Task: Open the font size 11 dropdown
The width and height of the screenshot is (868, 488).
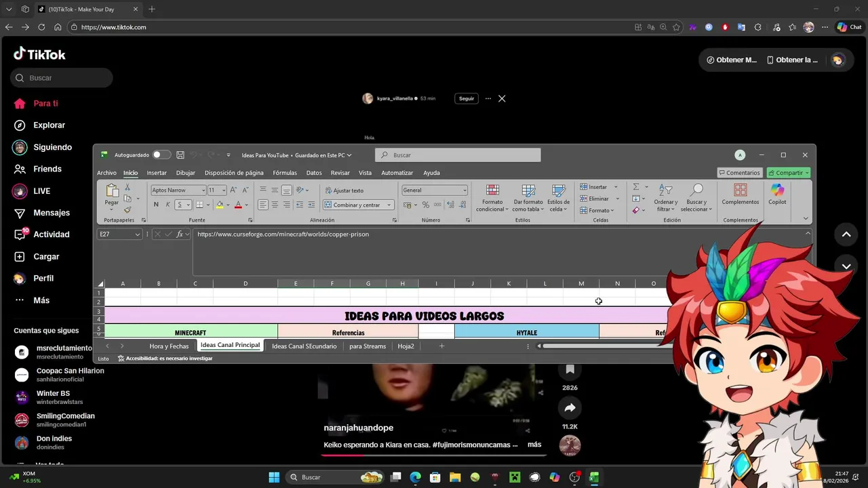Action: (223, 190)
